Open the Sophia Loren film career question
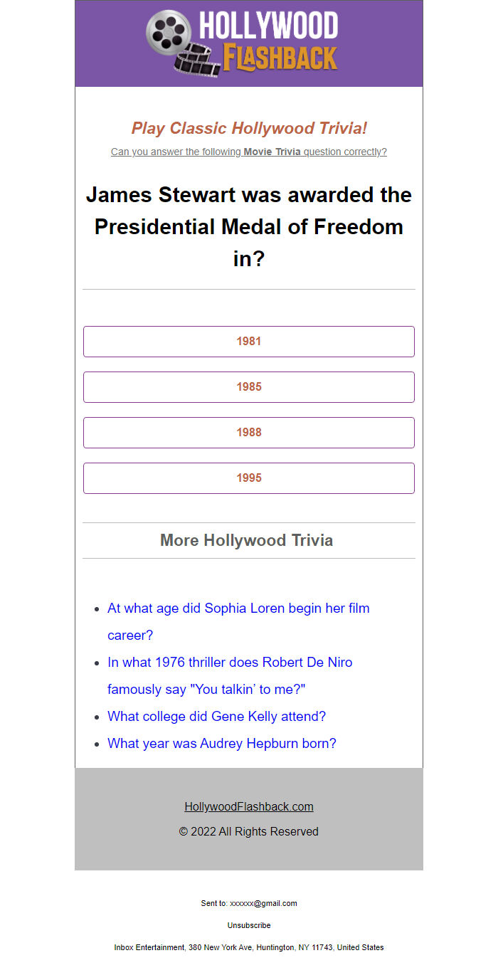 click(238, 608)
